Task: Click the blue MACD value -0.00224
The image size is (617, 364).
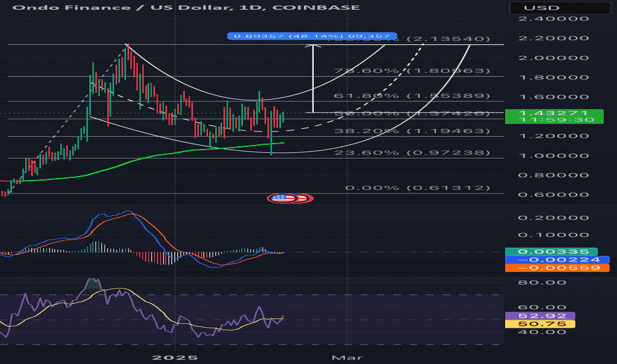Action: click(557, 259)
